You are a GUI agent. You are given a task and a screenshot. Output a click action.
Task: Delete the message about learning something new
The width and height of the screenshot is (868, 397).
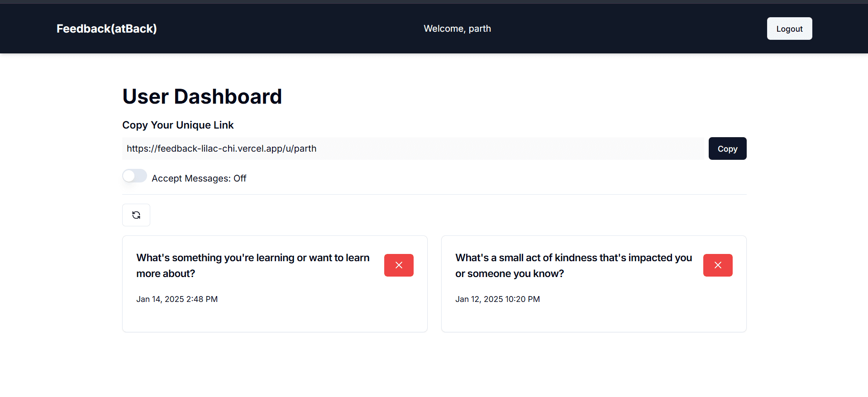(399, 265)
